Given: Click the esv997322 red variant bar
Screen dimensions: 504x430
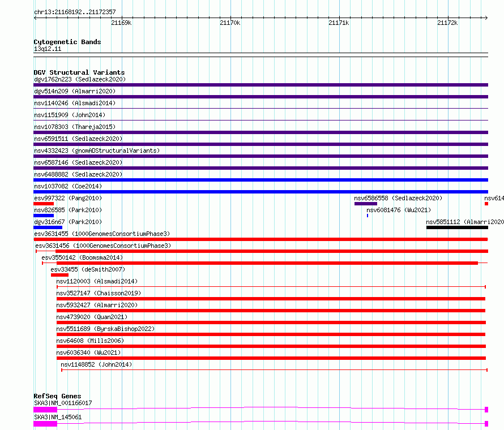Looking at the screenshot, I should coord(44,204).
